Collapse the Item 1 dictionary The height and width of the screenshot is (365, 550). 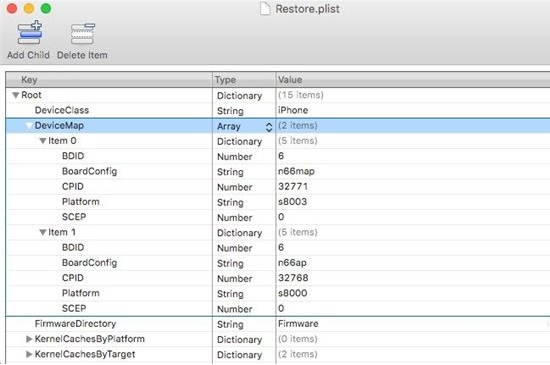[43, 232]
